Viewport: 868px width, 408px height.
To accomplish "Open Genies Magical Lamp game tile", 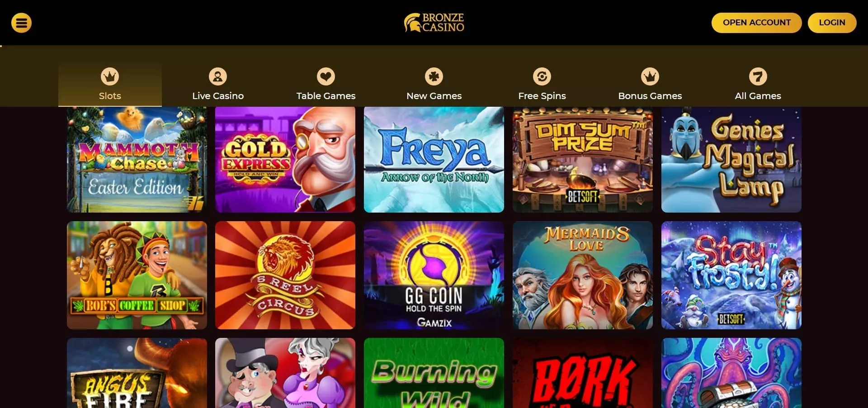I will (731, 160).
